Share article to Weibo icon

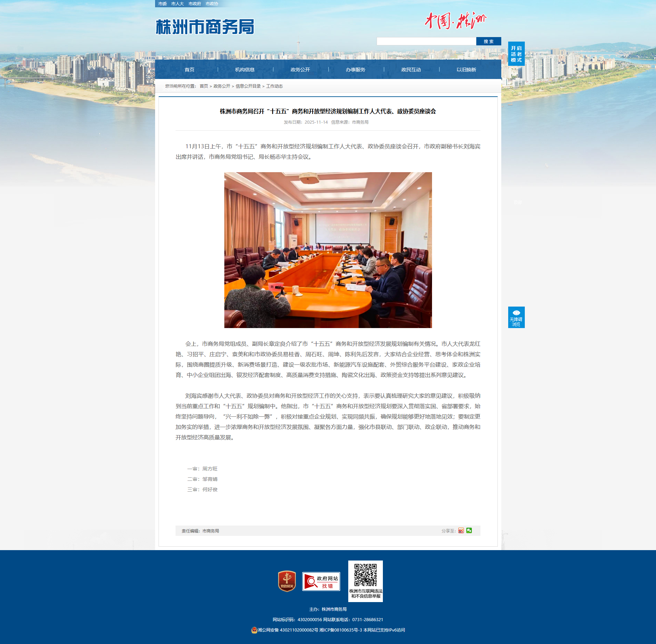pos(461,530)
